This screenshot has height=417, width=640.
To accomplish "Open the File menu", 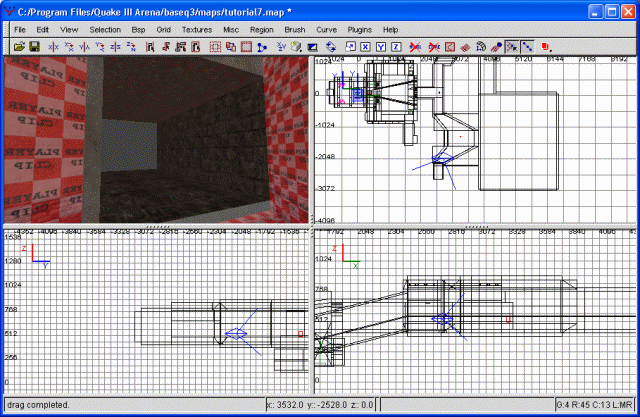I will [20, 30].
